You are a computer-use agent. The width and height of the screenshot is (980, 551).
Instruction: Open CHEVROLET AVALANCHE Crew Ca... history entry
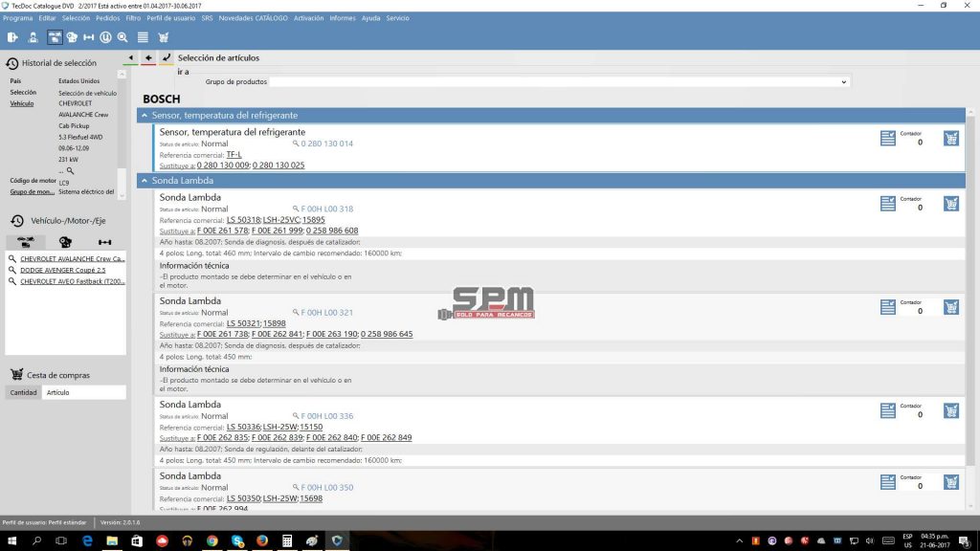click(x=73, y=258)
